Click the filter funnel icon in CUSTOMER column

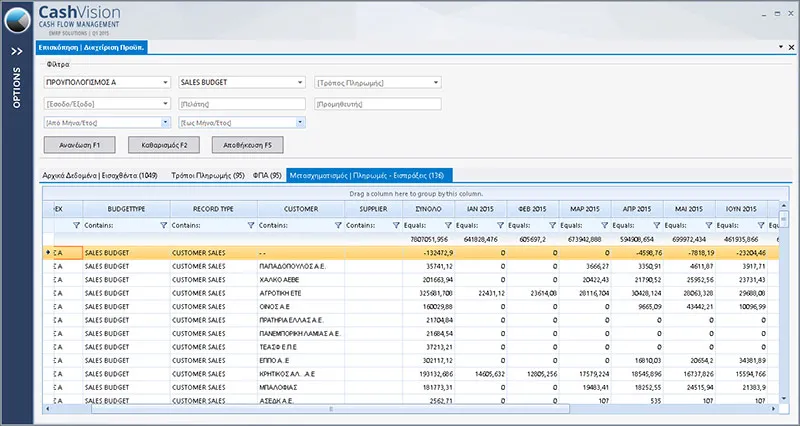338,225
